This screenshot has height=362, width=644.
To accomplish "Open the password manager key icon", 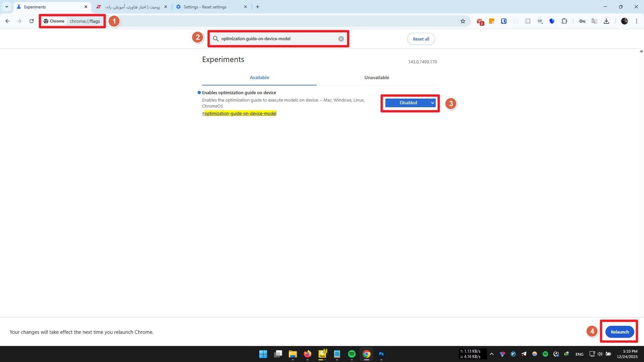I will click(582, 21).
